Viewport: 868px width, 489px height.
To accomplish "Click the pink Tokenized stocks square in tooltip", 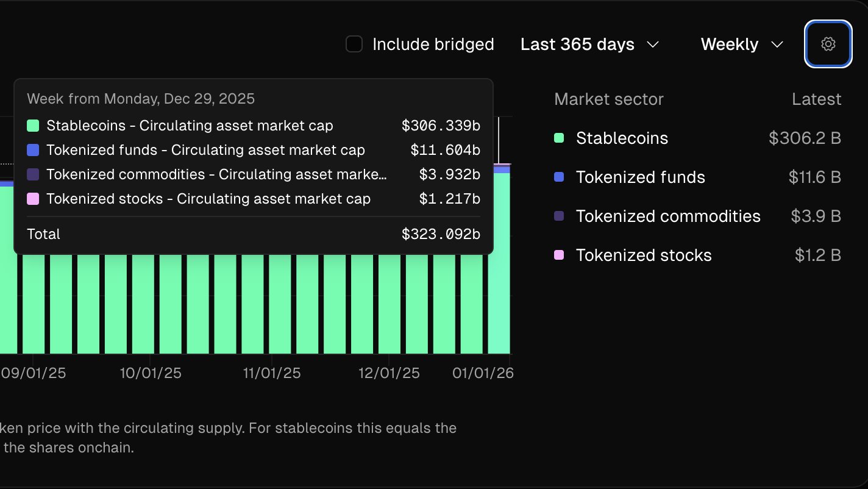I will click(33, 199).
